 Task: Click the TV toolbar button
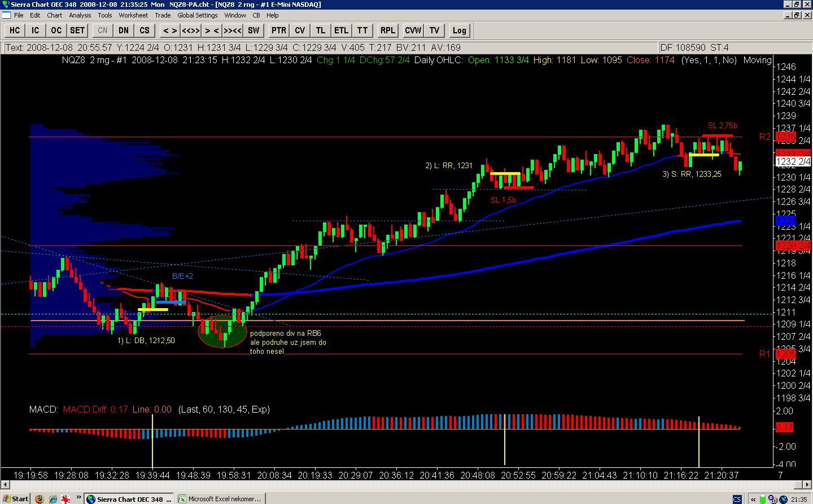(434, 30)
